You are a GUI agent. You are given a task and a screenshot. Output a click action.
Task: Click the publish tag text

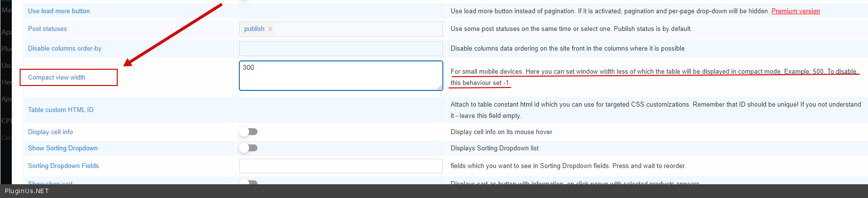pos(254,29)
